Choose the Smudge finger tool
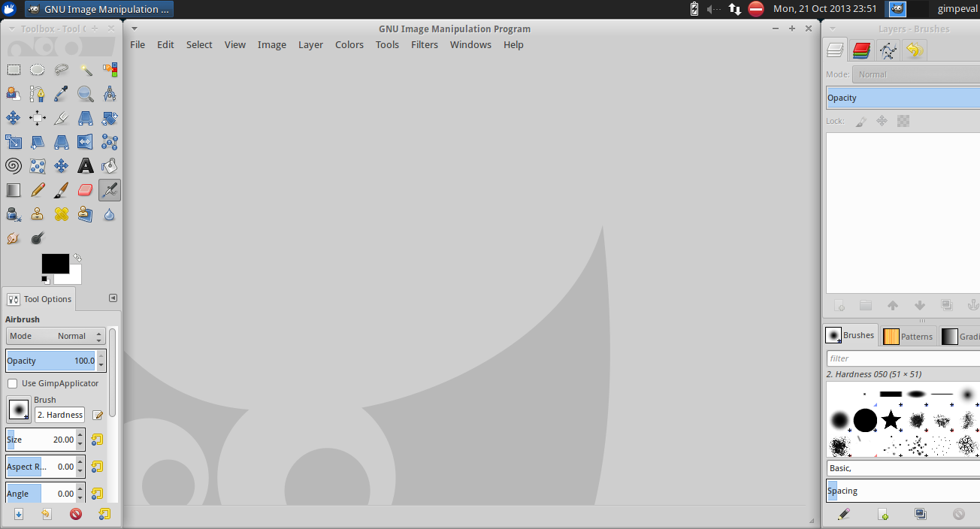Image resolution: width=980 pixels, height=529 pixels. [x=14, y=238]
